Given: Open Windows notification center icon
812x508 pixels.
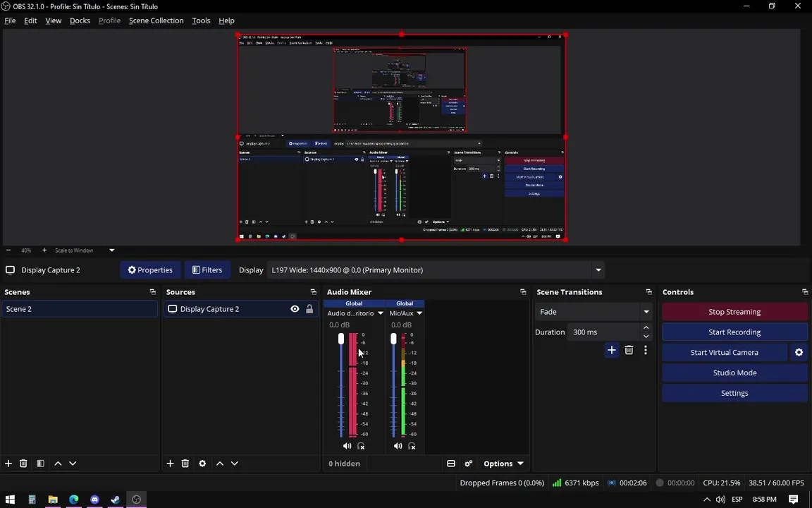Looking at the screenshot, I should click(x=793, y=500).
